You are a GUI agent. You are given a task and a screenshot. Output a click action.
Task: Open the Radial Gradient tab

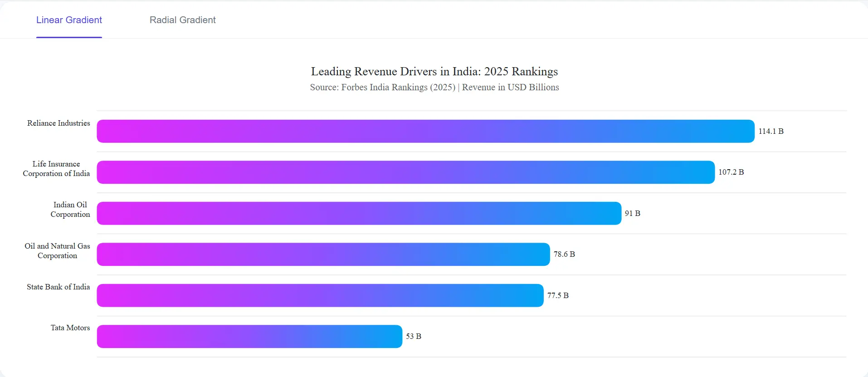182,20
